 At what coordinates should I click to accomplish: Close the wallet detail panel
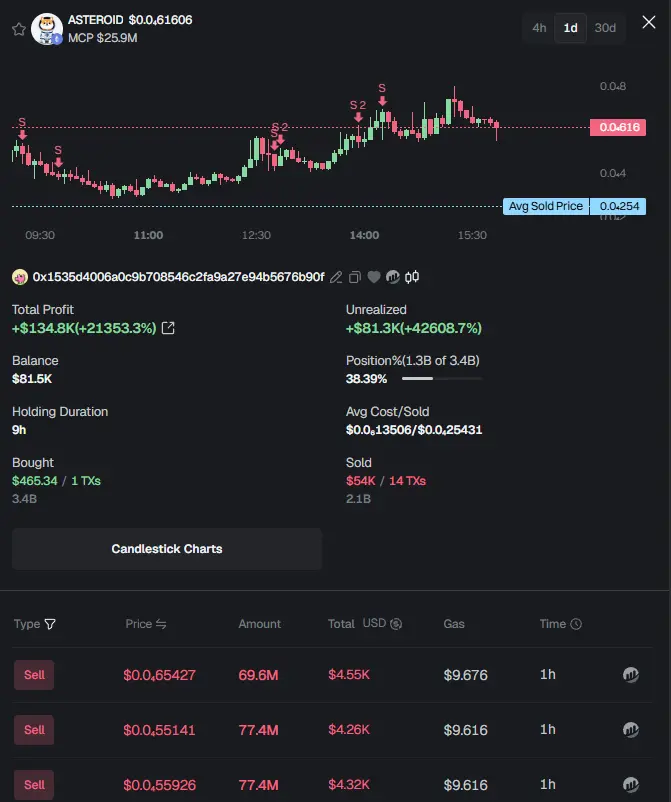648,23
